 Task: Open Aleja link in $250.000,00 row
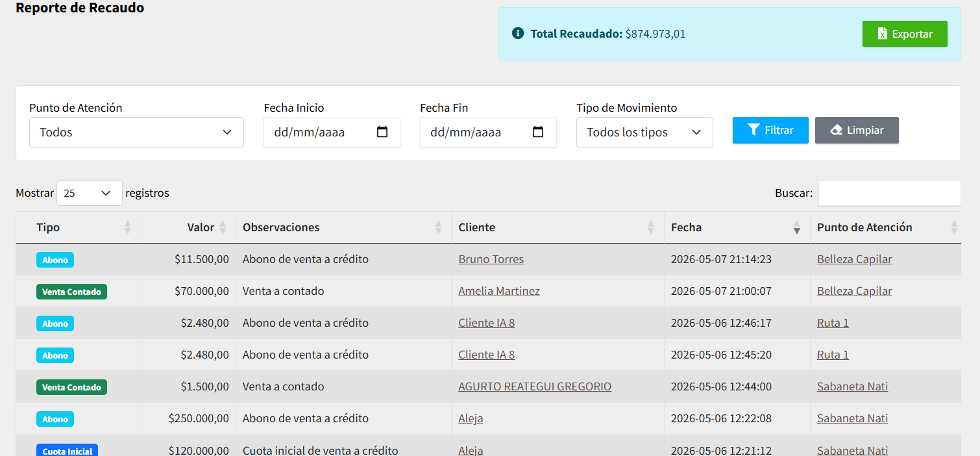coord(471,418)
